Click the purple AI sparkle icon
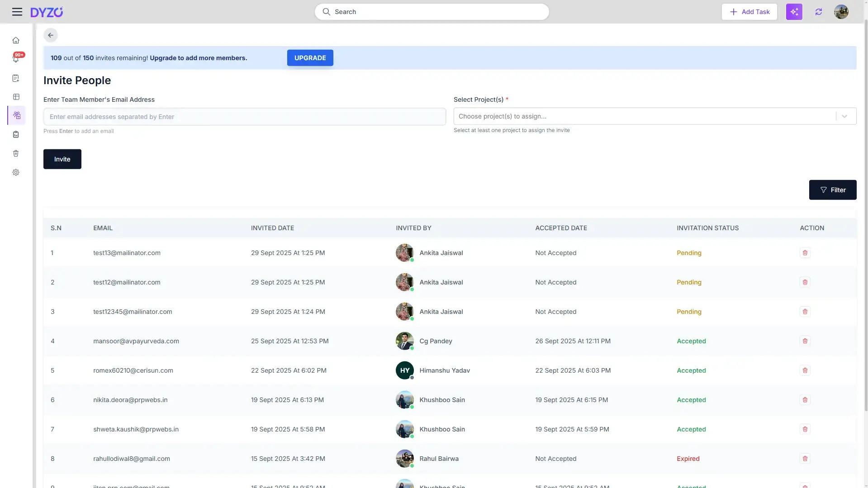This screenshot has width=868, height=488. coord(794,12)
